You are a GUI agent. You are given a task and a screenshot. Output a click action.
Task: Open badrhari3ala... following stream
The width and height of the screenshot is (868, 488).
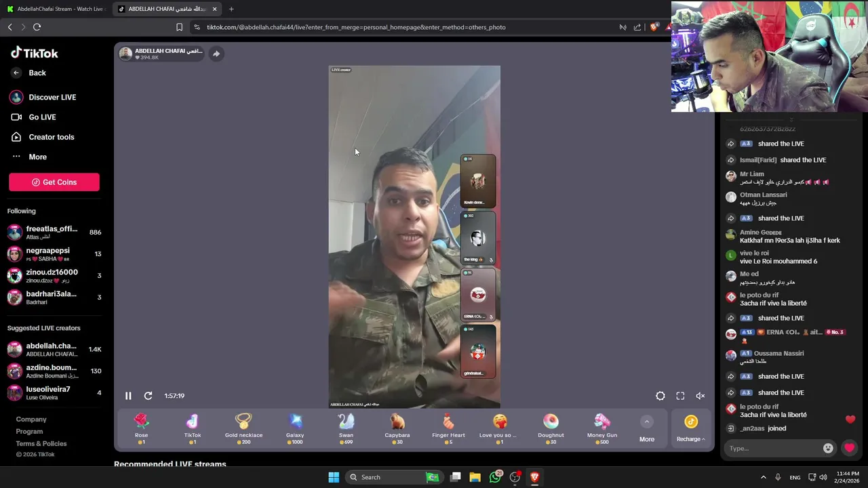coord(54,298)
